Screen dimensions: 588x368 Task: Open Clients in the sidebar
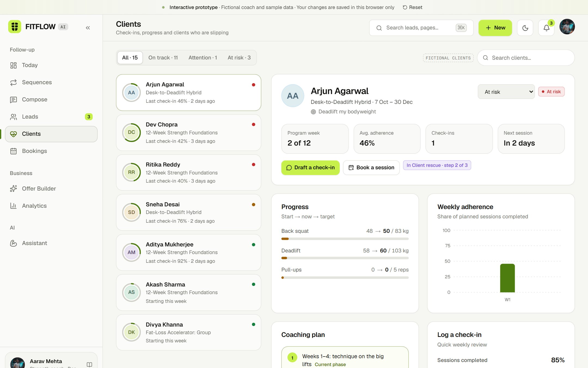click(51, 134)
